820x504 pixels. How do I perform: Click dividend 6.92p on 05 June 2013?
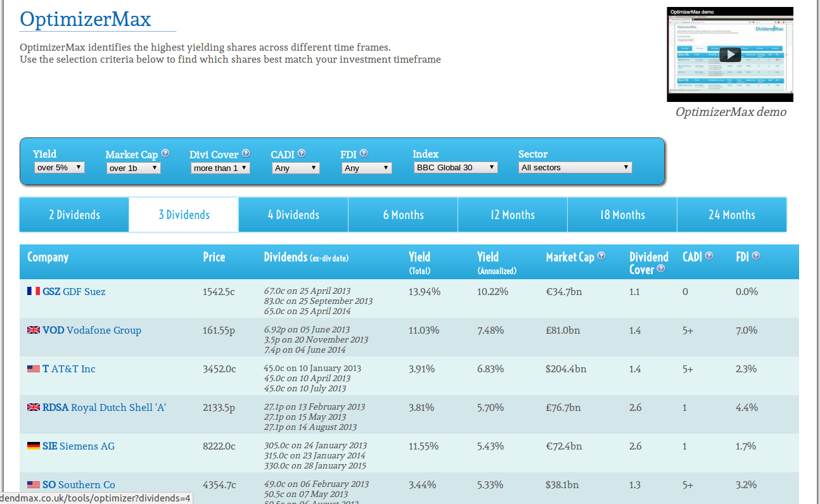pyautogui.click(x=307, y=329)
